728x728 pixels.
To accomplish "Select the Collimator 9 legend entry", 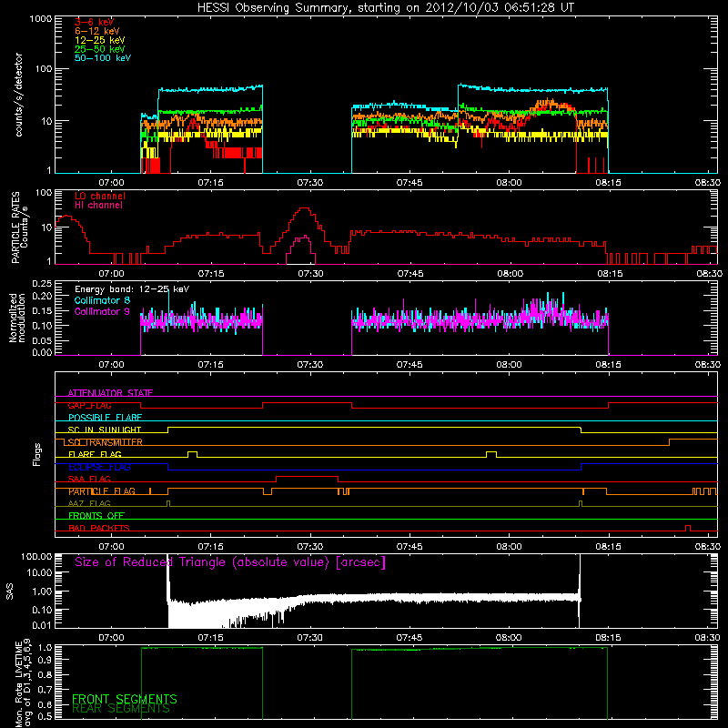I will [102, 311].
